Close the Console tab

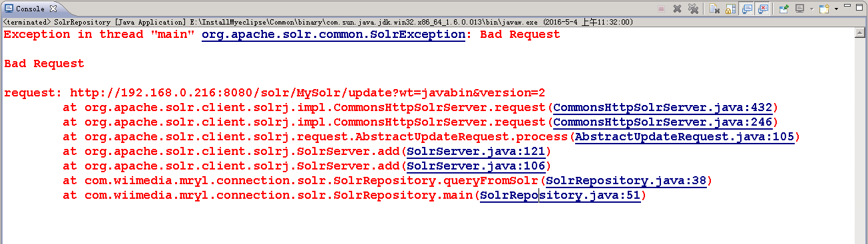(x=53, y=9)
